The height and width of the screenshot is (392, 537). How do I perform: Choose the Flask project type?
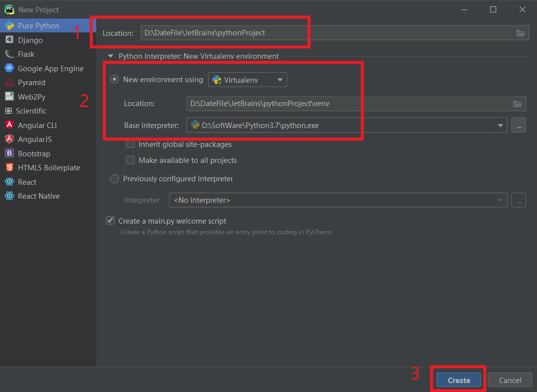tap(48, 54)
